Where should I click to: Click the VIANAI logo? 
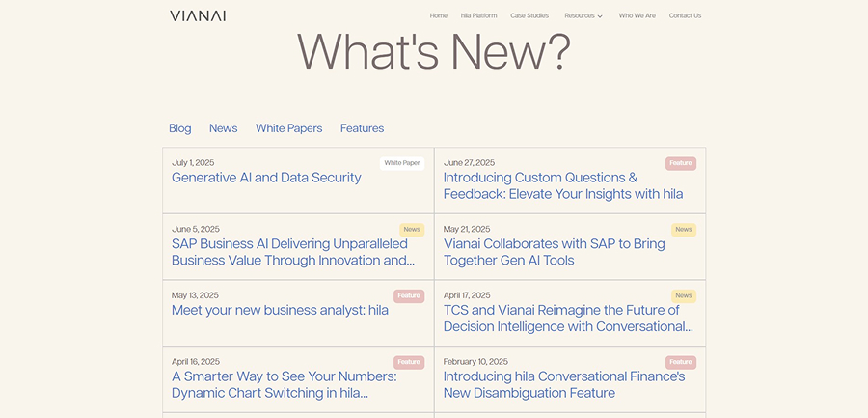point(198,15)
